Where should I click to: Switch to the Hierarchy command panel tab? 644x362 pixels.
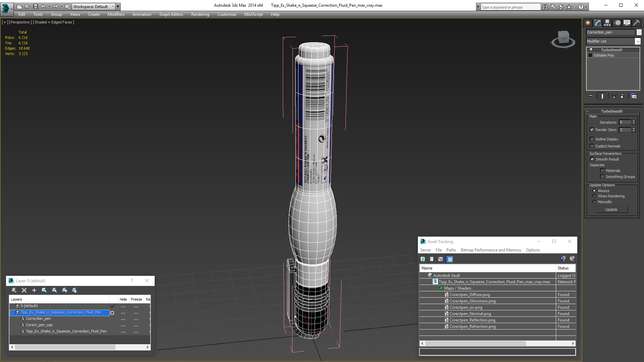(607, 23)
